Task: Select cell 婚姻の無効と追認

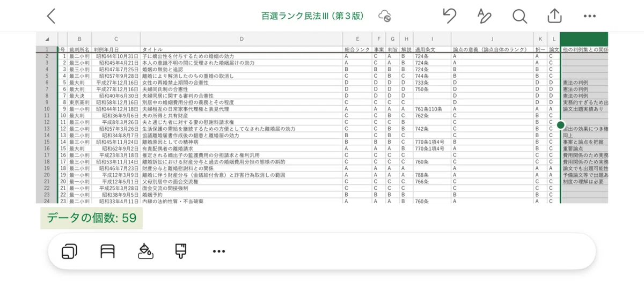Action: 241,69
